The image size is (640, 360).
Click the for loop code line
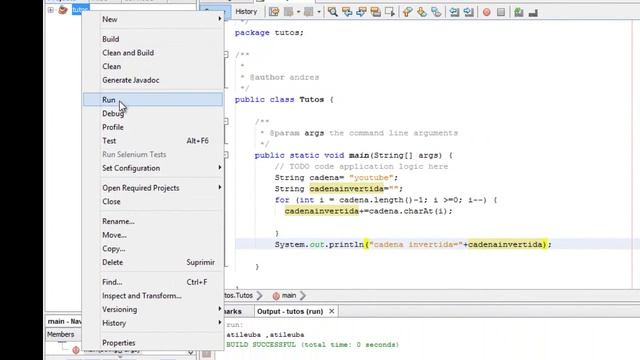pyautogui.click(x=386, y=200)
